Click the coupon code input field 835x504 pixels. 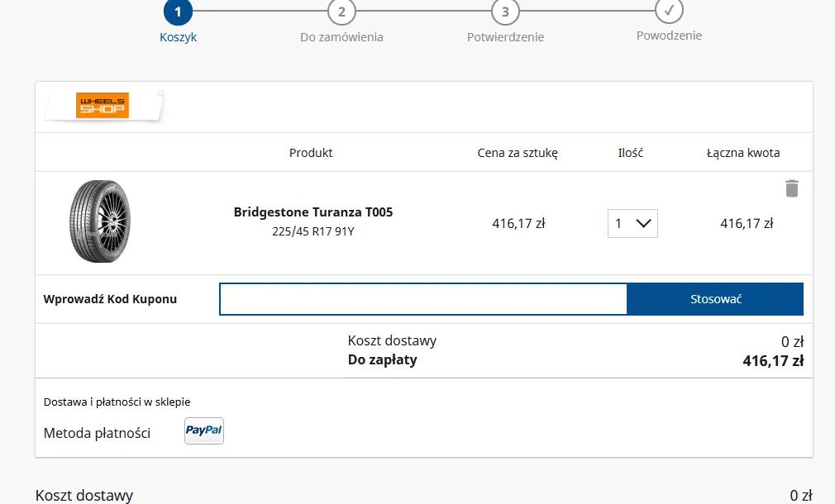point(422,299)
